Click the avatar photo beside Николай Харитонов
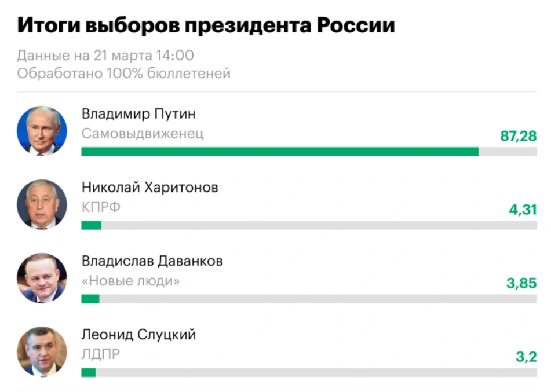The height and width of the screenshot is (392, 551). click(x=42, y=204)
